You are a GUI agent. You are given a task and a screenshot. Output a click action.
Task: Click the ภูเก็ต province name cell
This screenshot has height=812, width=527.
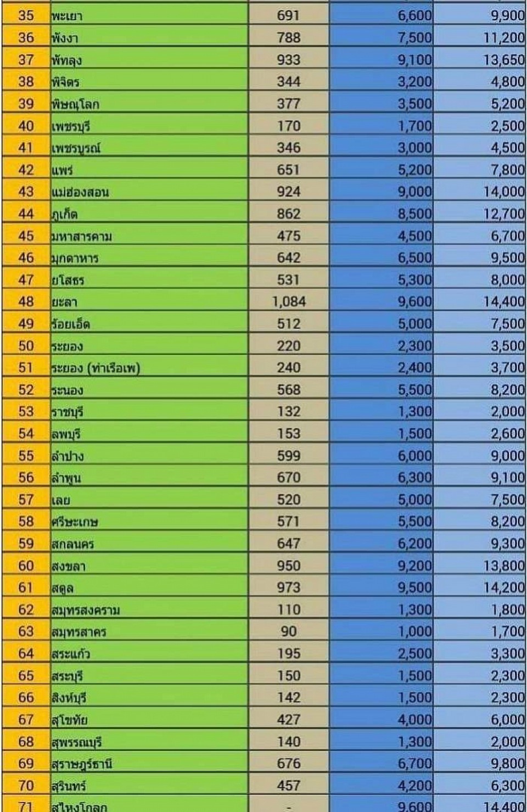pos(149,214)
